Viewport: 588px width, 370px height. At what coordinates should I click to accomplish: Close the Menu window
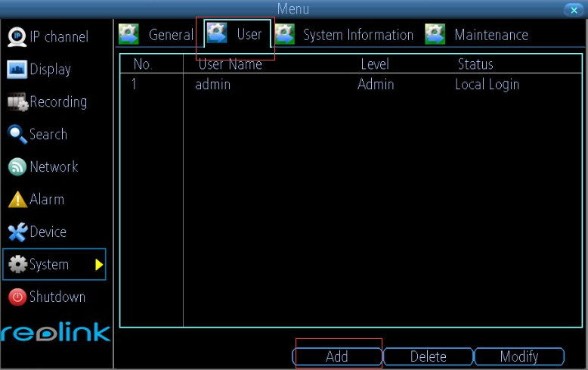click(x=572, y=10)
